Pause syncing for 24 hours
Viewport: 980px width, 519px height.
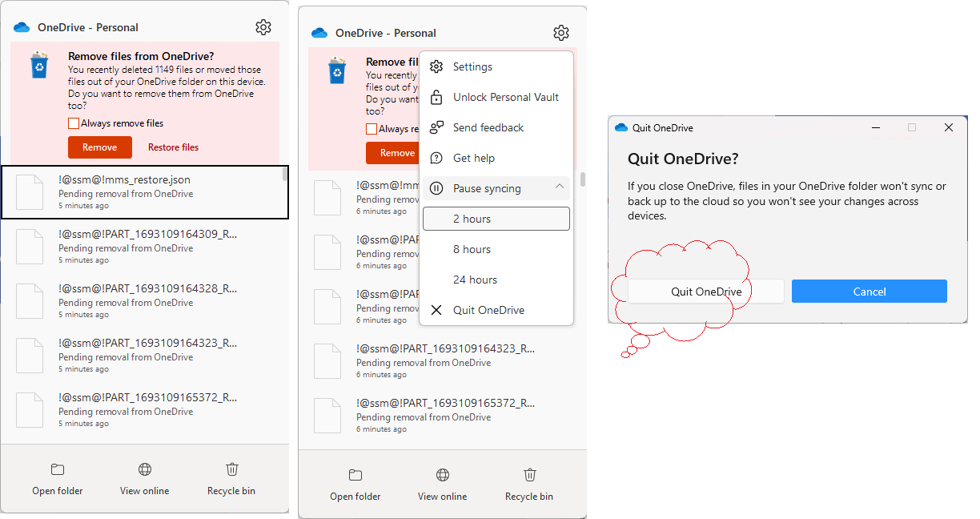[x=496, y=280]
